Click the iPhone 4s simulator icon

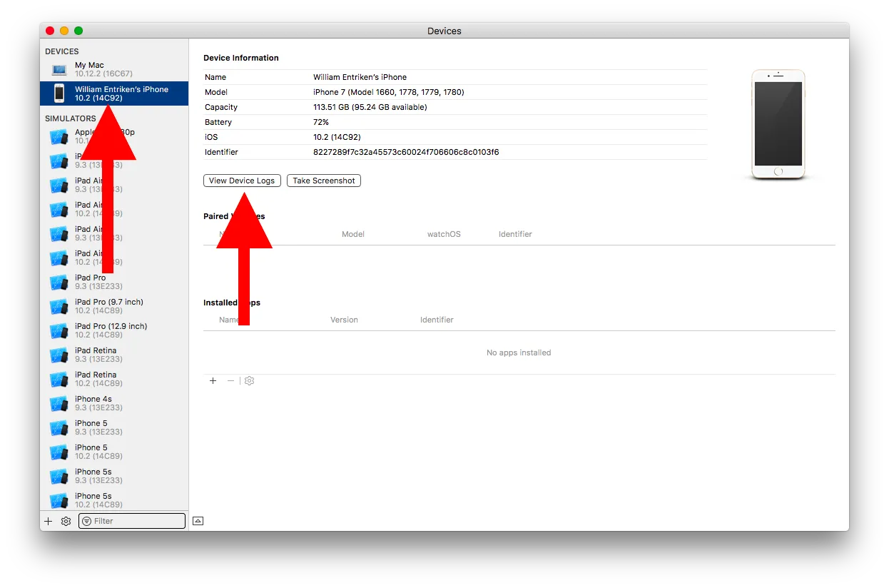59,404
